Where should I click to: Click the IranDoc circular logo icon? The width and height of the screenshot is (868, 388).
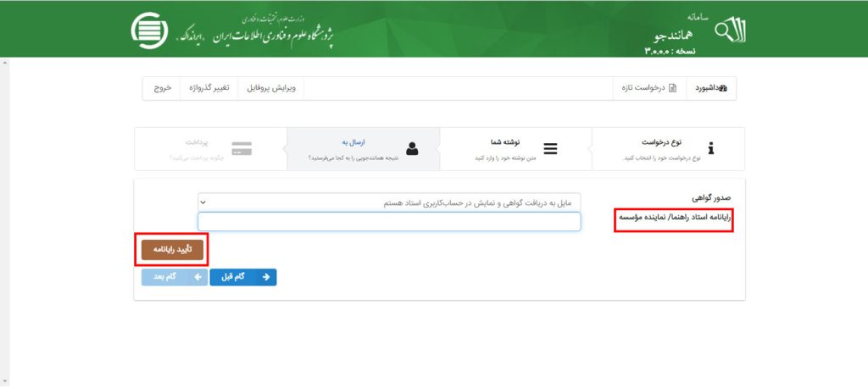[x=149, y=30]
